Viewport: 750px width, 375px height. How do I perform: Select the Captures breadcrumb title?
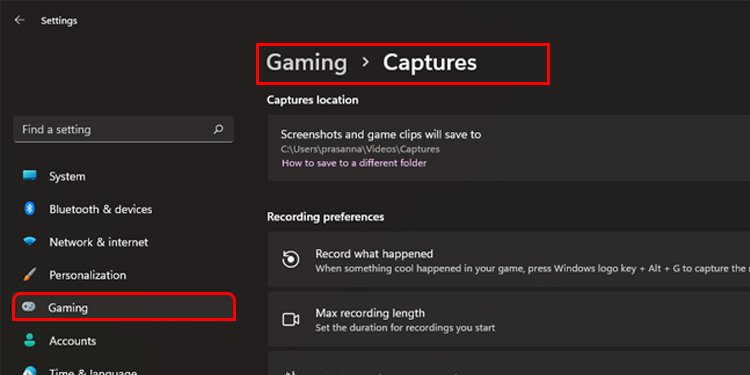430,62
